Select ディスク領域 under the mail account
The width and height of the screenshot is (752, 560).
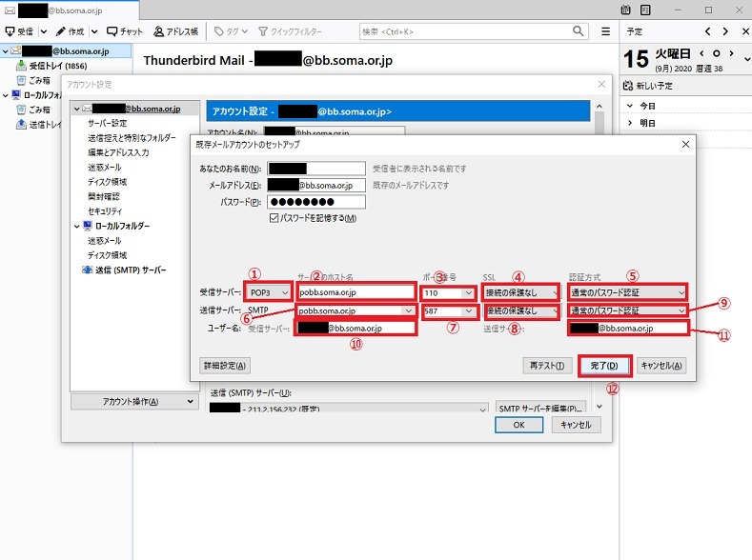tap(107, 182)
